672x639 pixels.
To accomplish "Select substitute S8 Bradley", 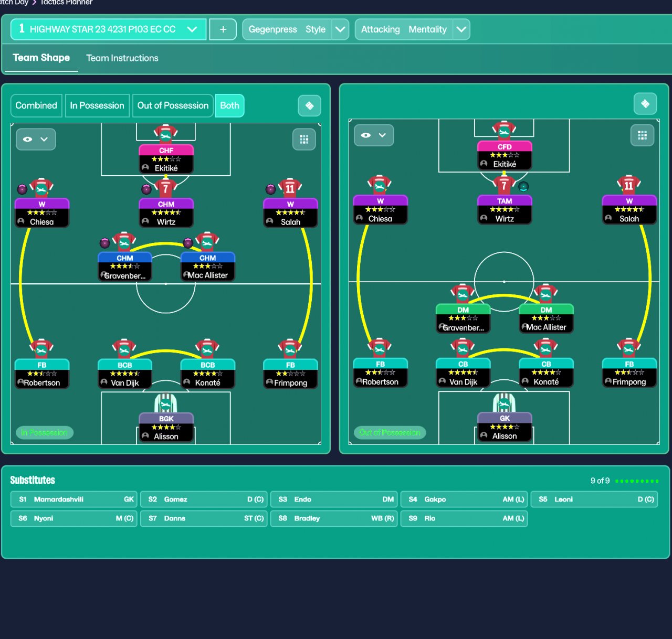I will tap(334, 518).
